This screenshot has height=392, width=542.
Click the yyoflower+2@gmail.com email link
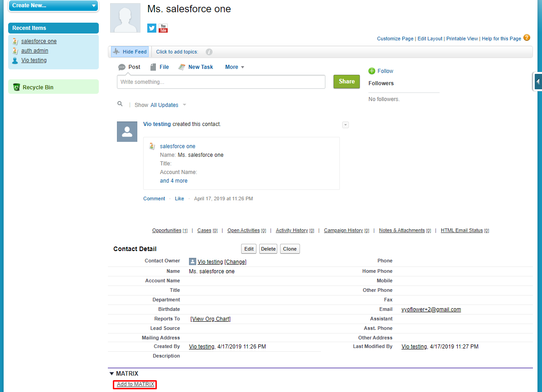(x=431, y=310)
